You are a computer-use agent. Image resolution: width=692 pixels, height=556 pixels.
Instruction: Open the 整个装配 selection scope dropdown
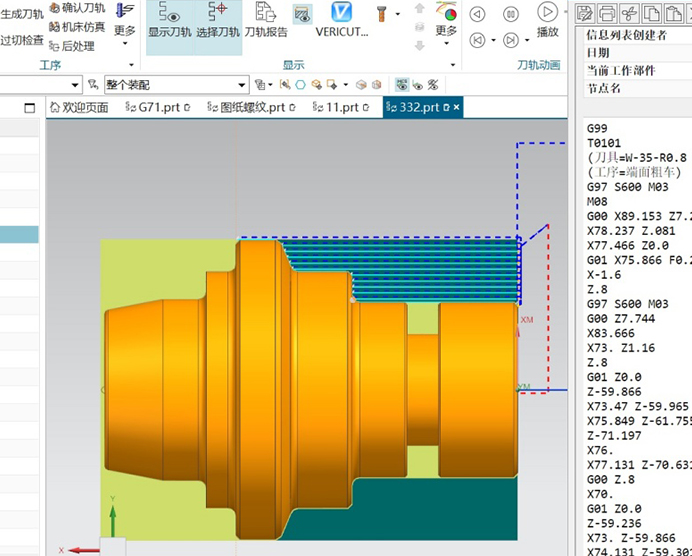(x=177, y=84)
